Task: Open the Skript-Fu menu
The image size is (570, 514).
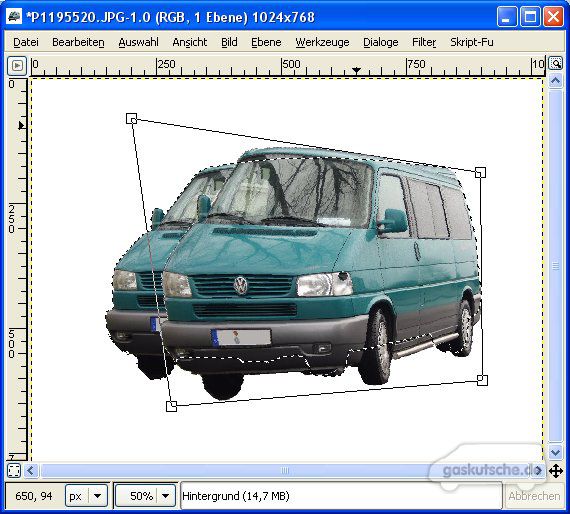Action: (x=472, y=42)
